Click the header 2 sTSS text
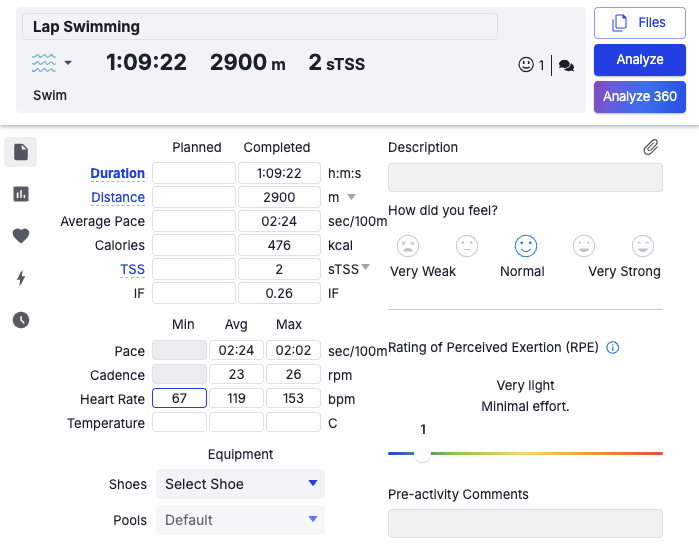Screen dimensions: 699x547 pyautogui.click(x=337, y=62)
